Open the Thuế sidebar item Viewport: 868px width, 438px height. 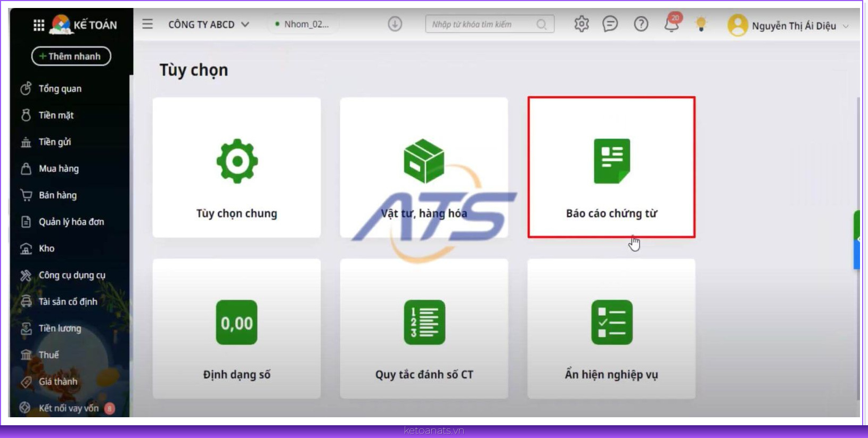coord(39,354)
